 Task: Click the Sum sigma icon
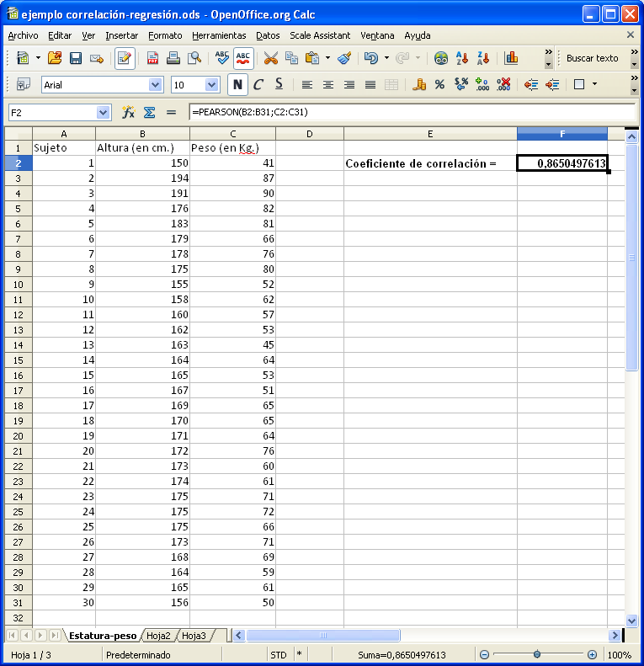pos(149,112)
